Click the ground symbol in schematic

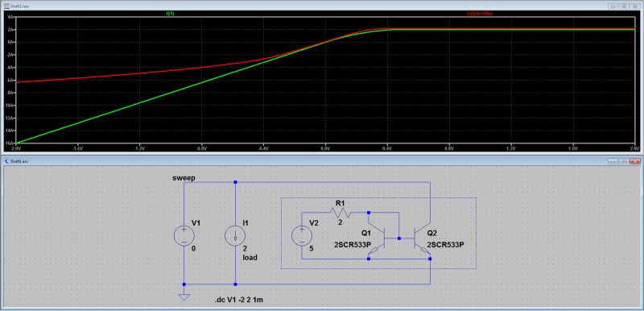coord(184,296)
